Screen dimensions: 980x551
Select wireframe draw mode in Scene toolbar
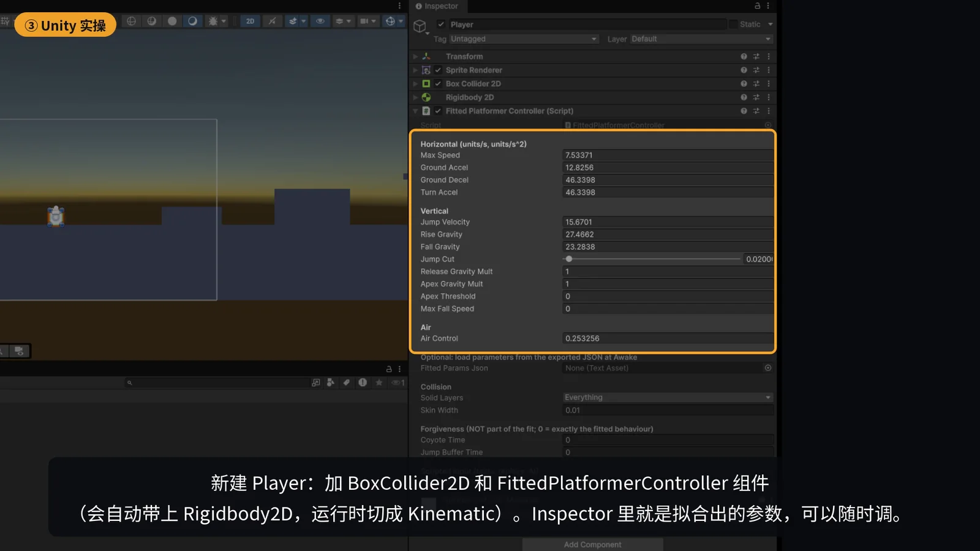point(131,21)
